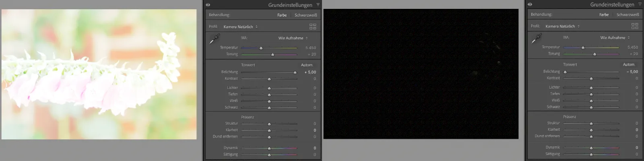
Task: Click the overexposed pink flower photo
Action: [x=99, y=74]
